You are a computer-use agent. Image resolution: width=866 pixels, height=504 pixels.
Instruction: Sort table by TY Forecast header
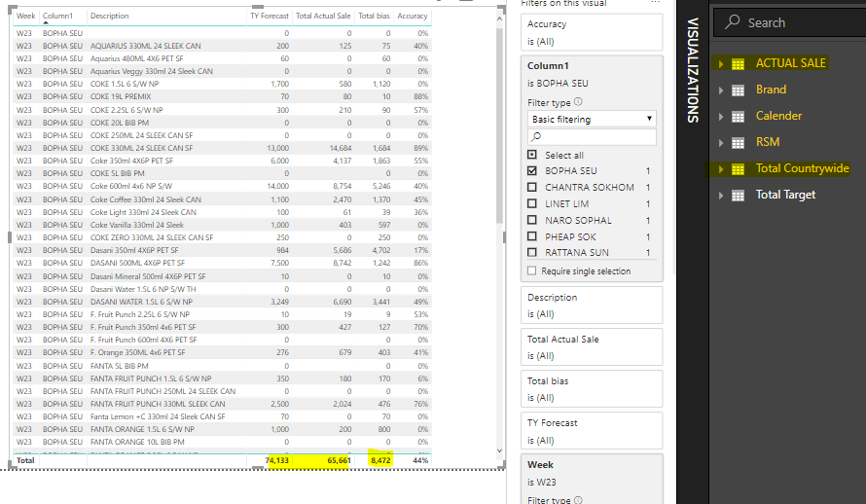coord(270,16)
